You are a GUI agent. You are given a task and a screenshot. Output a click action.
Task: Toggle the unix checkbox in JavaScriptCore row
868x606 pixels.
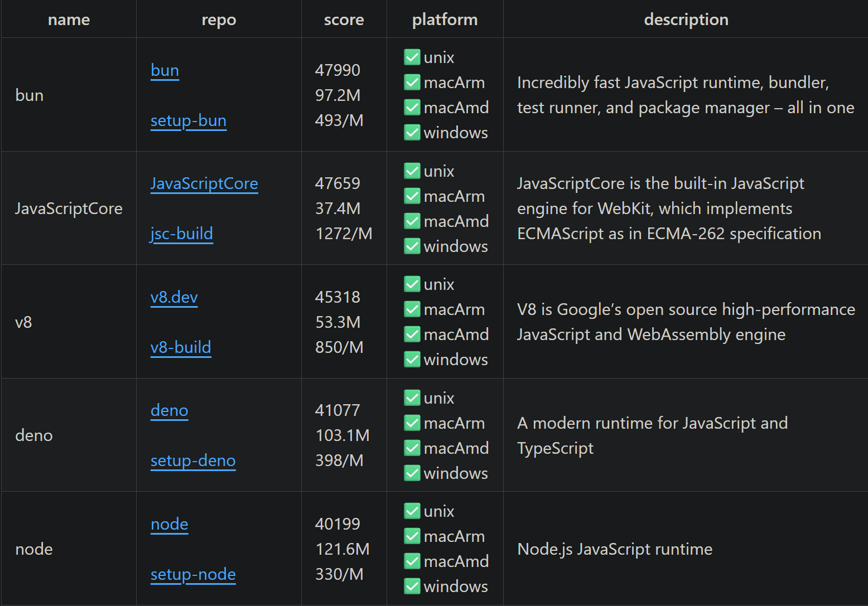412,171
